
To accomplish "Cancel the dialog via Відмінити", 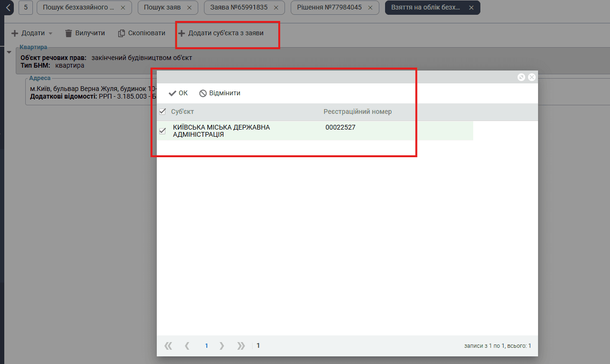I will [x=220, y=93].
